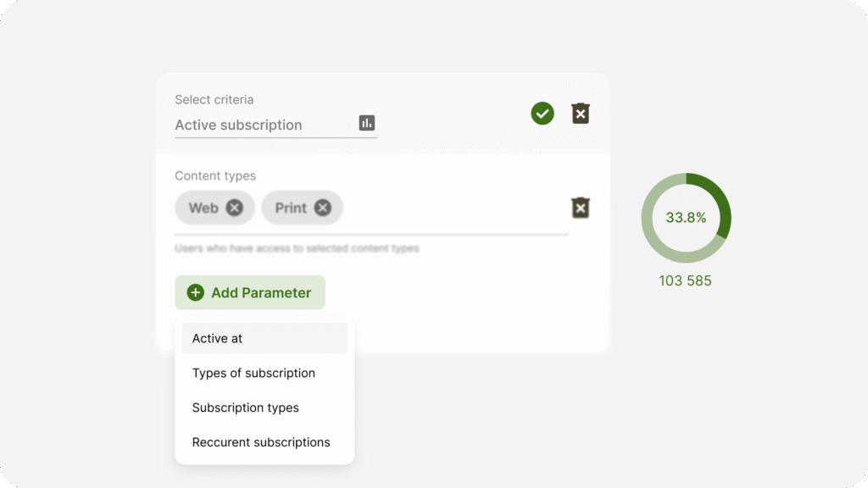This screenshot has height=488, width=868.
Task: Delete the Content types section via trash icon
Action: 580,208
